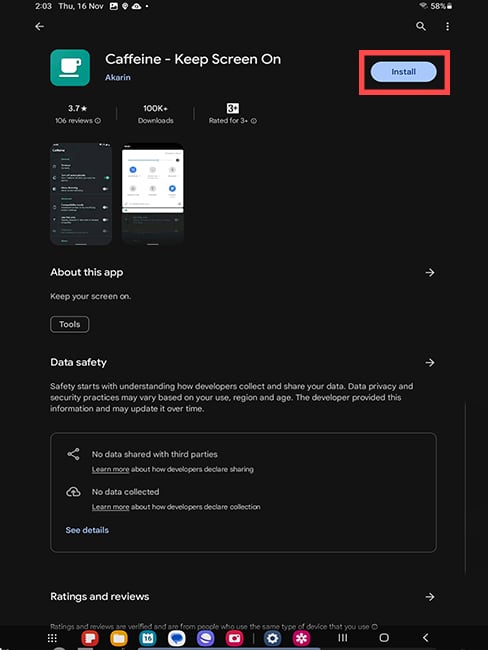Screen dimensions: 488x650
Task: Tap the battery 58% indicator
Action: point(441,6)
